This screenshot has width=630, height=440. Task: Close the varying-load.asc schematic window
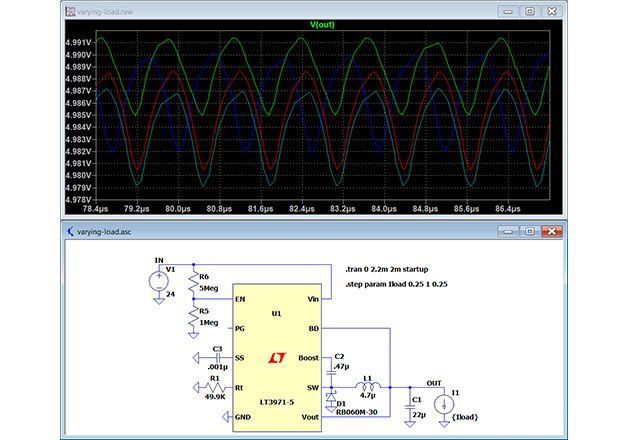552,232
